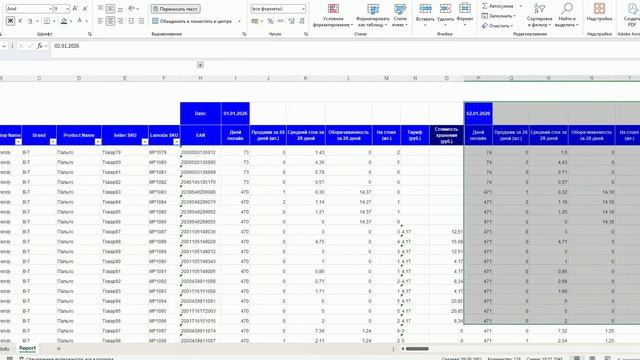This screenshot has height=360, width=640.
Task: Decrease decimal places
Action: pos(302,21)
